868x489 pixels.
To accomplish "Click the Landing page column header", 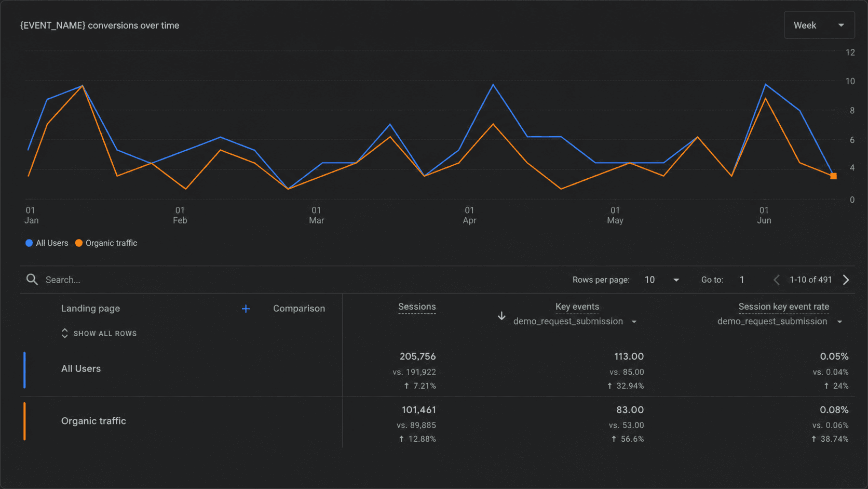I will 90,309.
